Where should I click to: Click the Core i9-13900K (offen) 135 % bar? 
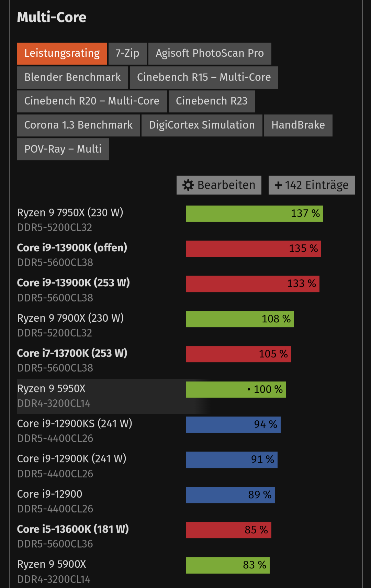point(253,248)
